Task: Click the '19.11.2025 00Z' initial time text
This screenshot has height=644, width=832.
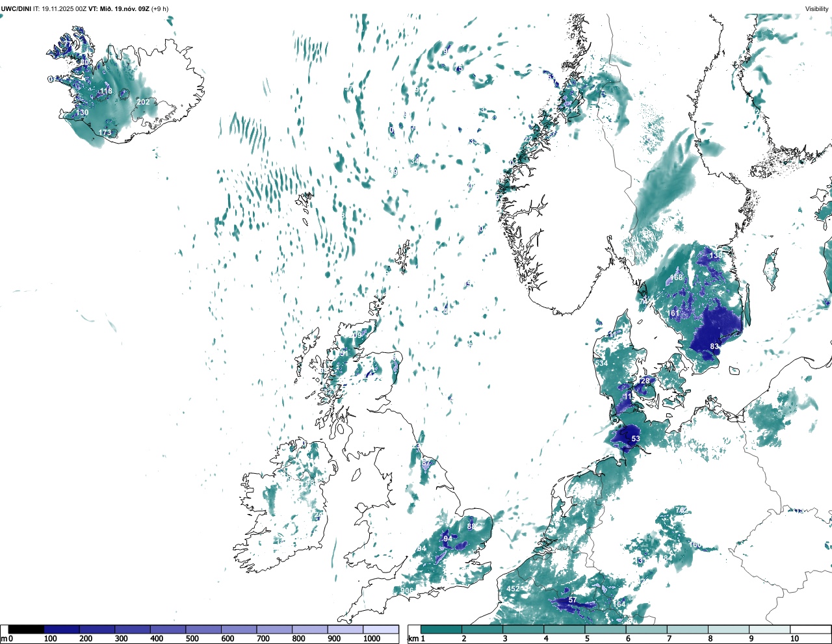Action: click(x=64, y=8)
